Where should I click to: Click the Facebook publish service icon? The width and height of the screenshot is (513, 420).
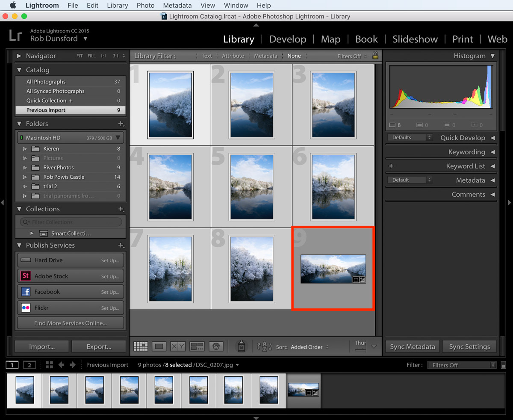coord(25,292)
